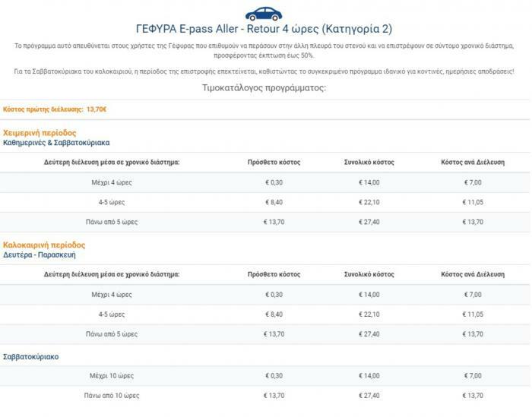The height and width of the screenshot is (417, 532).
Task: Click "Πάνω από 5 ώρες" in summer weekday table
Action: coord(112,334)
